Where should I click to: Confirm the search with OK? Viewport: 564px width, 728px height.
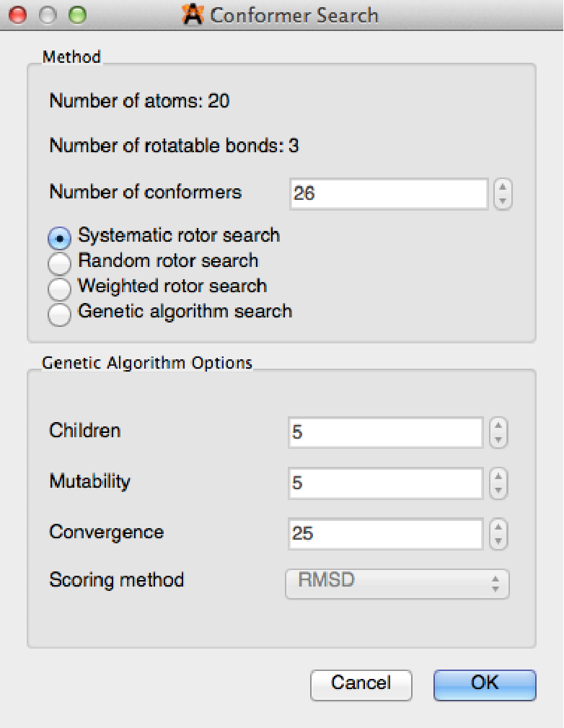[485, 684]
